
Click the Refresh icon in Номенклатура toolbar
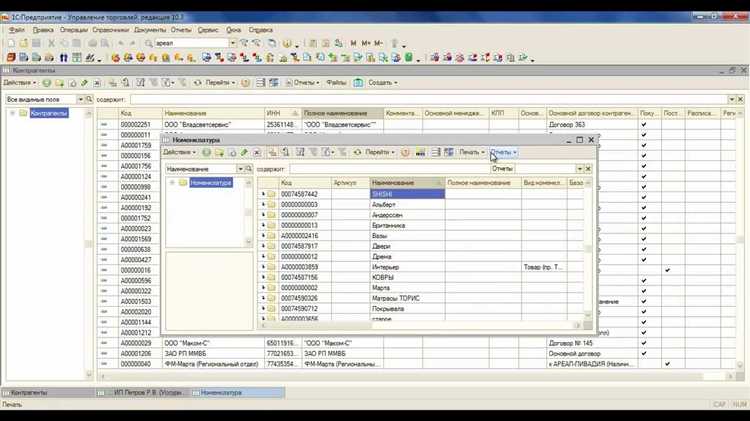pos(357,153)
